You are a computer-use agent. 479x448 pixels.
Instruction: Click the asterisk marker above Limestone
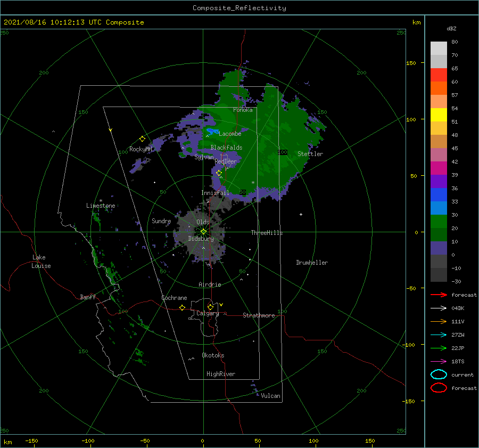point(101,201)
